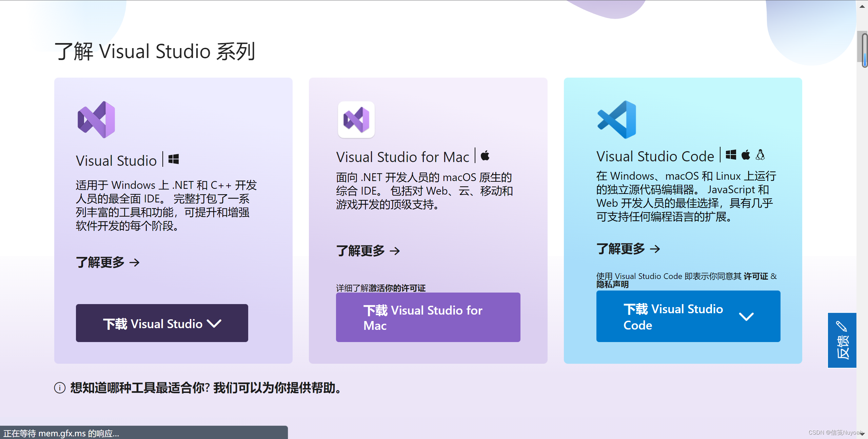Click the 下载 Visual Studio for Mac button
The height and width of the screenshot is (439, 868).
click(428, 317)
